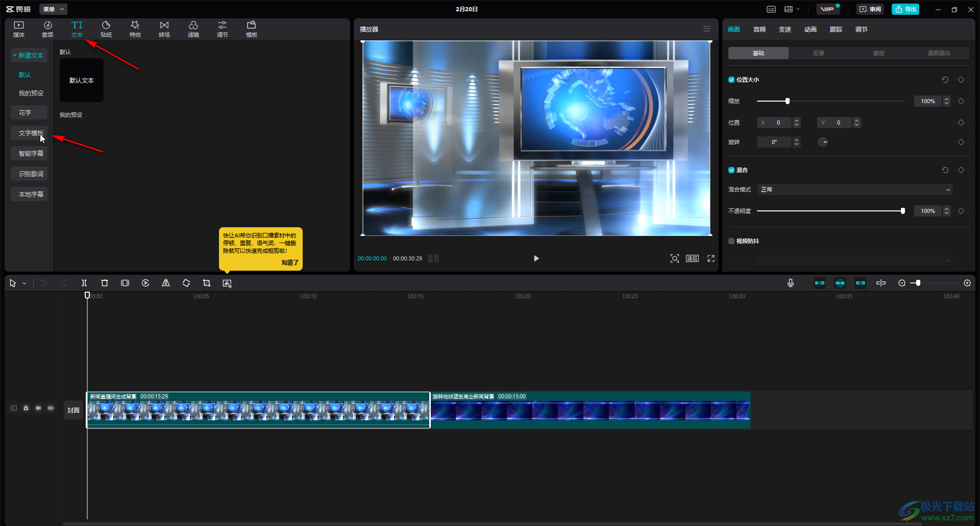Click the Reverse playback tool icon

(145, 283)
